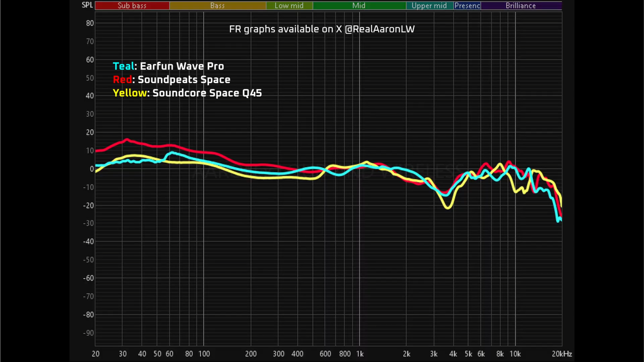The height and width of the screenshot is (362, 644).
Task: Click the 20 Hz label on frequency axis
Action: (x=96, y=354)
